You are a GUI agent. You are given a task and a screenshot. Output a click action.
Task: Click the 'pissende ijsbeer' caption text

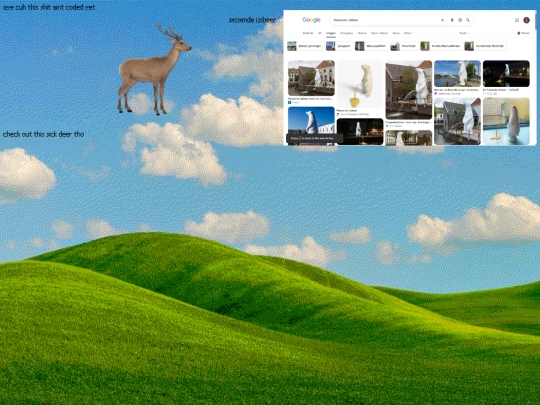252,20
